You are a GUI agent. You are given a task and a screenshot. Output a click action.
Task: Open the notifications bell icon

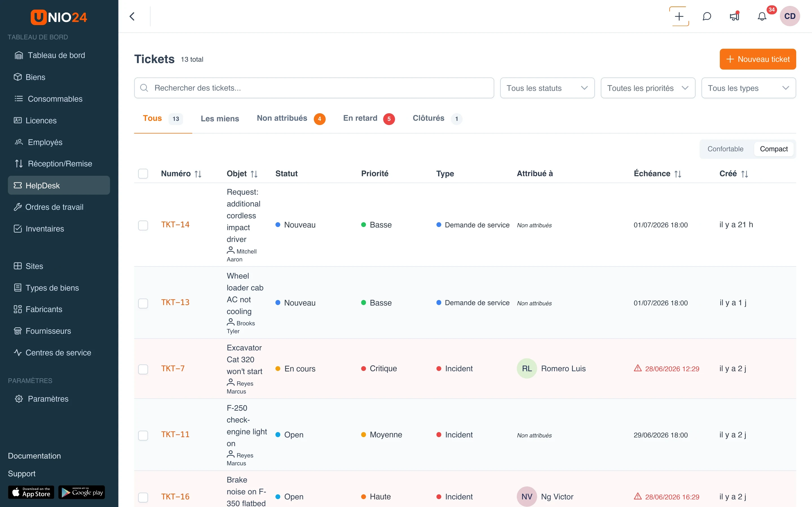762,16
